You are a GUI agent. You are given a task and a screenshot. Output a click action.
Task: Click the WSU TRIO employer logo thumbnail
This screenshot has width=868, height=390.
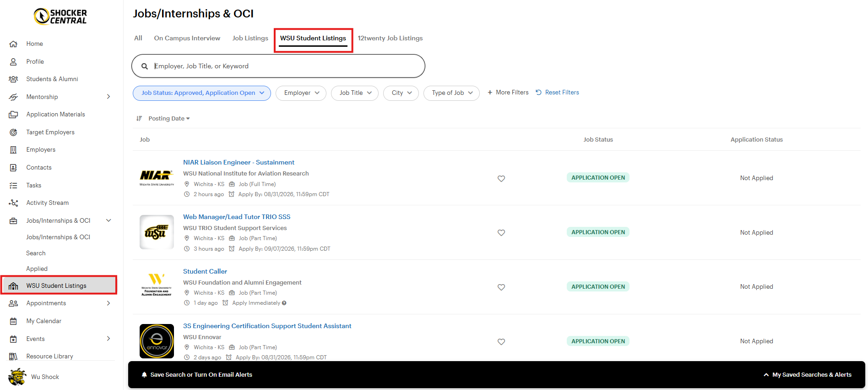coord(157,232)
